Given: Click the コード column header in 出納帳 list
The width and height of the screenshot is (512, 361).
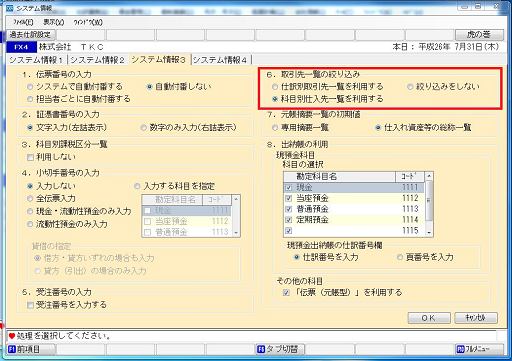Looking at the screenshot, I should click(410, 176).
